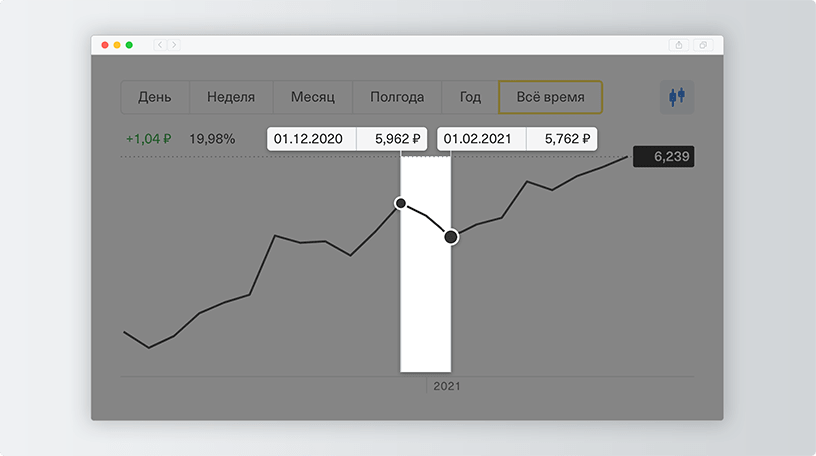816x456 pixels.
Task: Click the right range selection handle dot
Action: coord(451,237)
